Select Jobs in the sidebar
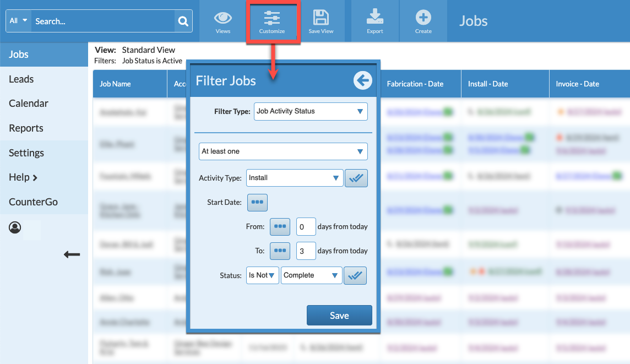630x364 pixels. click(x=44, y=54)
